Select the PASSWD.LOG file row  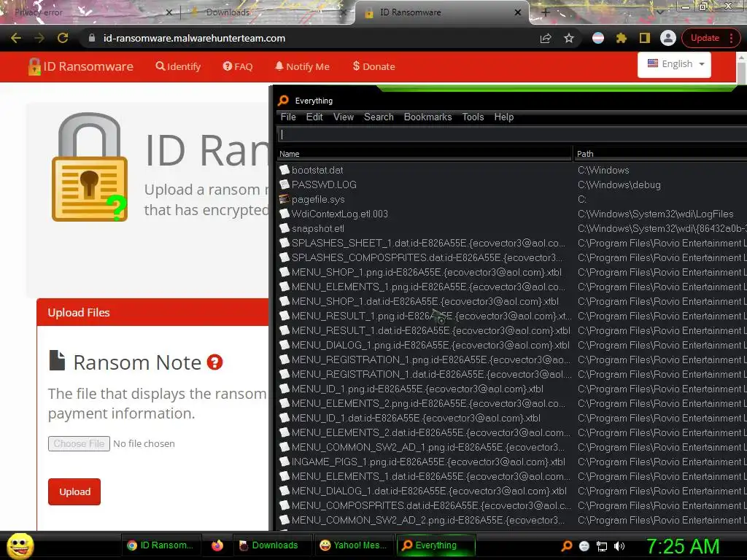click(x=512, y=184)
